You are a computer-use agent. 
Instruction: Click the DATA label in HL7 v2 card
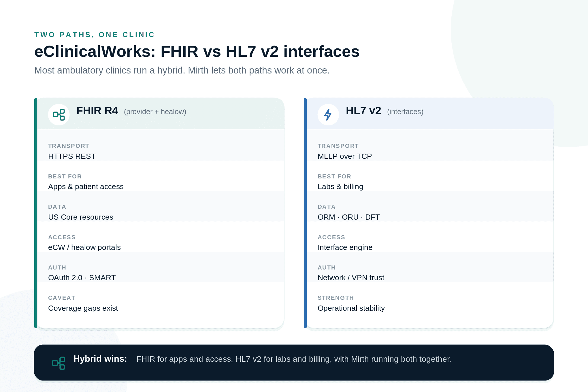pos(327,207)
